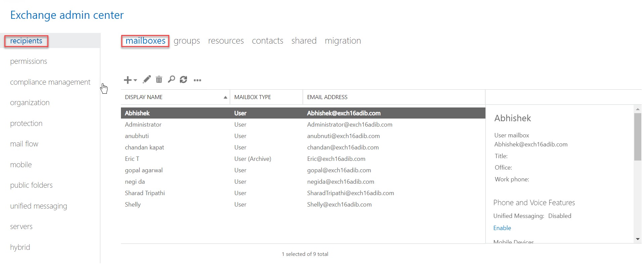Image resolution: width=644 pixels, height=269 pixels.
Task: Sort by the DISPLAY NAME column header
Action: tap(175, 97)
